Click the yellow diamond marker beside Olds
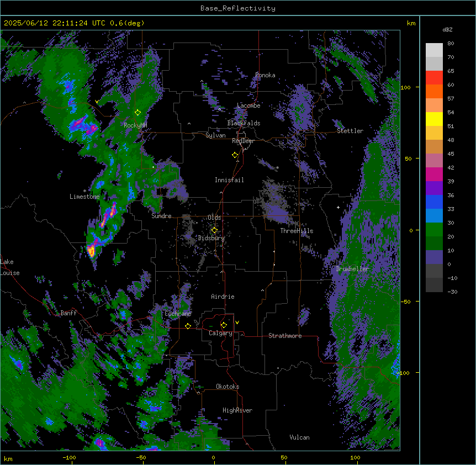 point(214,230)
